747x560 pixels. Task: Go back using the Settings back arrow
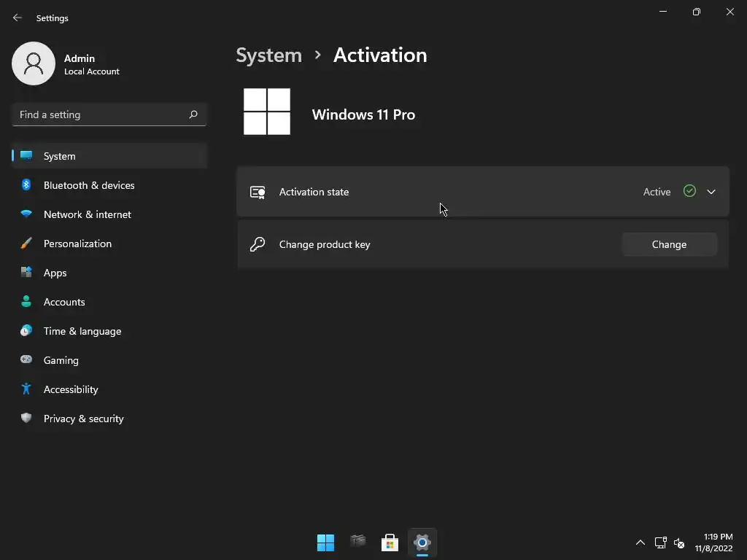tap(18, 17)
